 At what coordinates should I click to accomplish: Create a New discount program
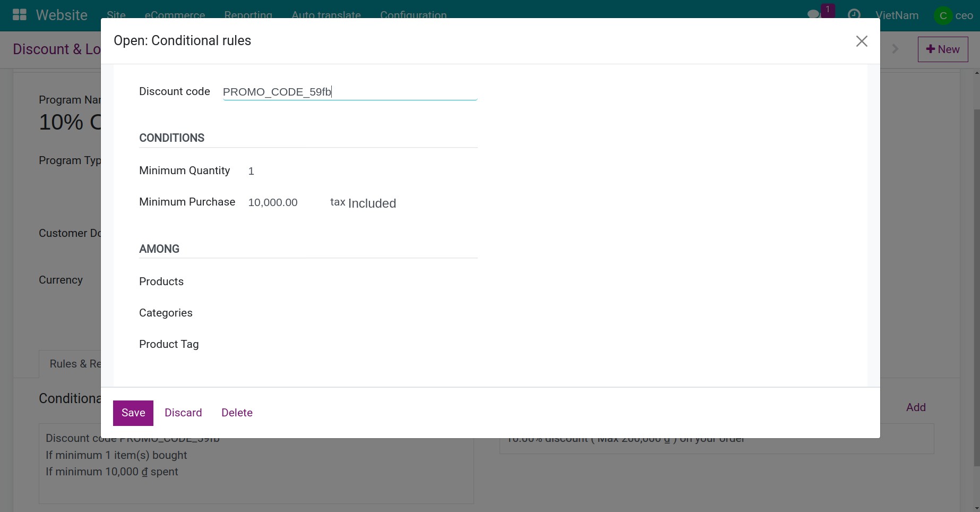pos(943,49)
